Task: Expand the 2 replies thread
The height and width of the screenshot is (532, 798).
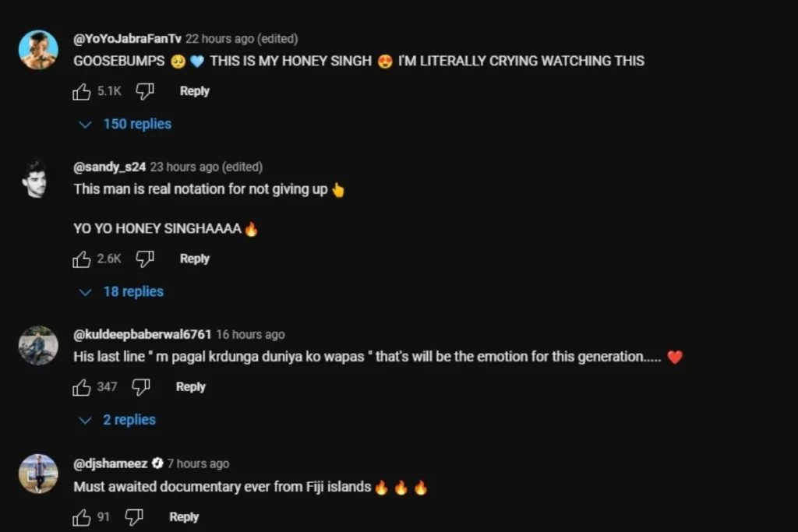Action: (117, 420)
